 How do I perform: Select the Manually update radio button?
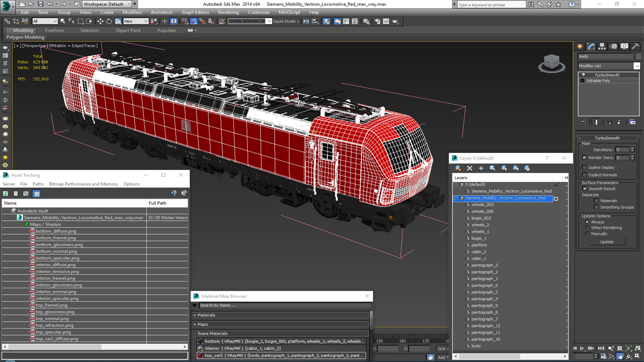pyautogui.click(x=587, y=234)
